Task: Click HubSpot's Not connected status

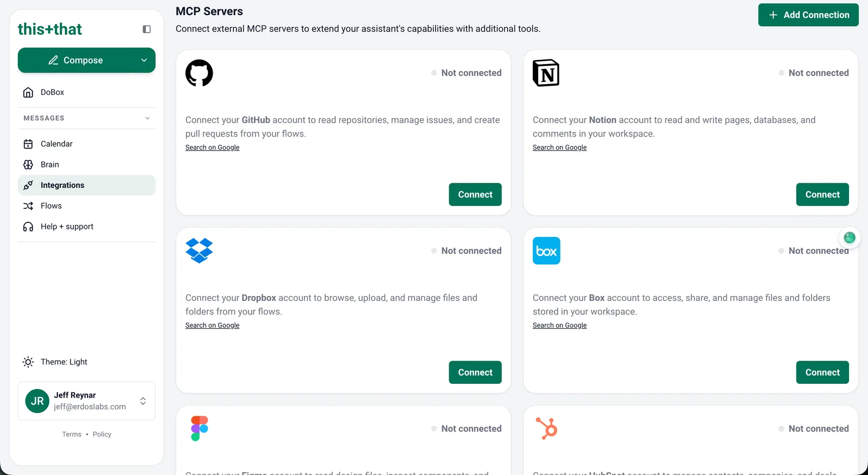Action: point(814,428)
